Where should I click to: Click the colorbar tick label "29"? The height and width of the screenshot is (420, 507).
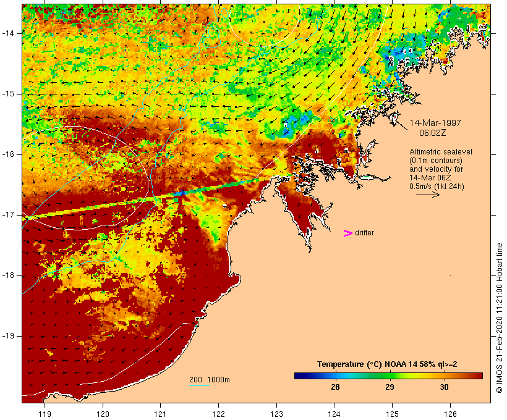(x=390, y=387)
